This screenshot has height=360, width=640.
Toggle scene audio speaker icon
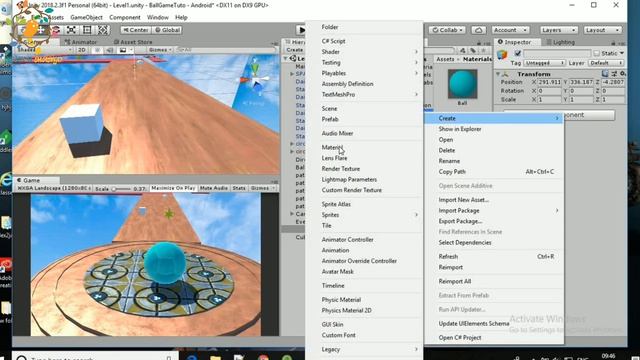(x=109, y=50)
